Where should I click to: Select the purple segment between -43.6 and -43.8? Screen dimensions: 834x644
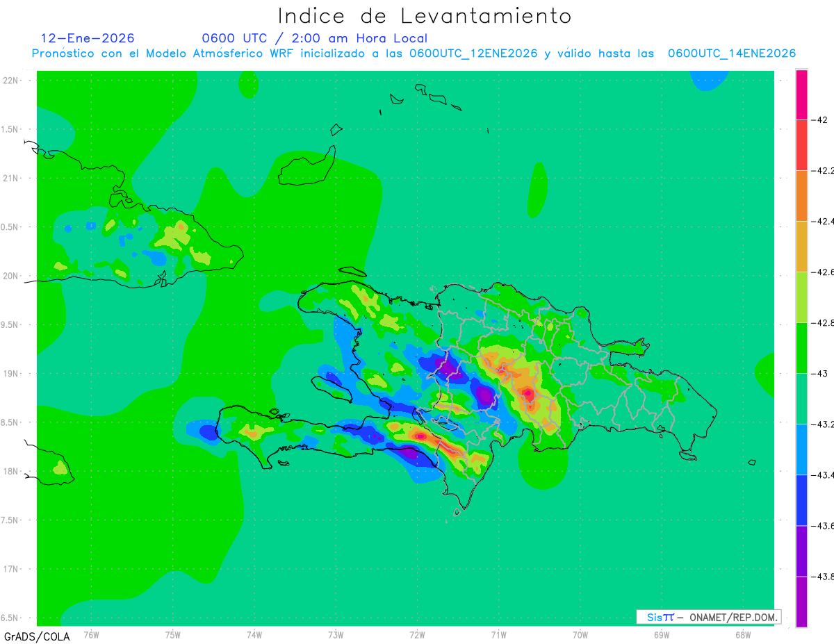click(x=801, y=551)
